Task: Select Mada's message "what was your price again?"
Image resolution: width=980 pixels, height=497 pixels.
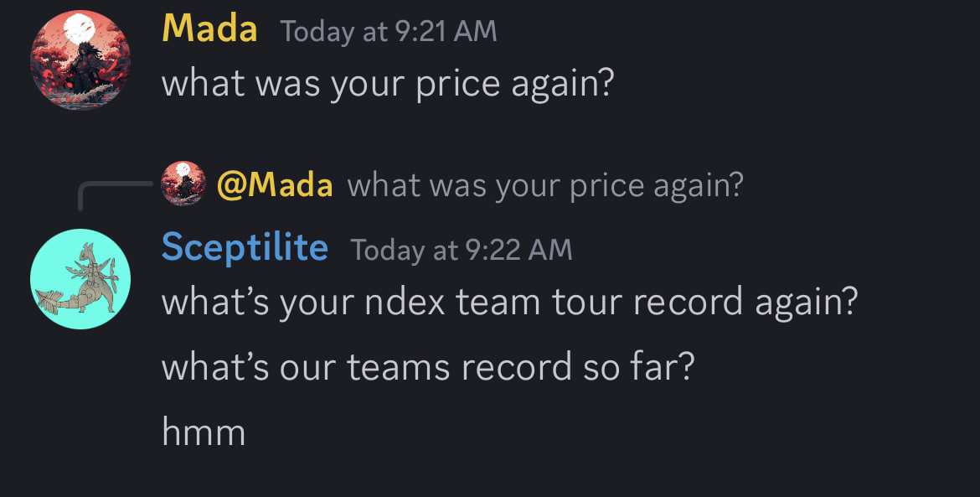Action: click(x=388, y=84)
